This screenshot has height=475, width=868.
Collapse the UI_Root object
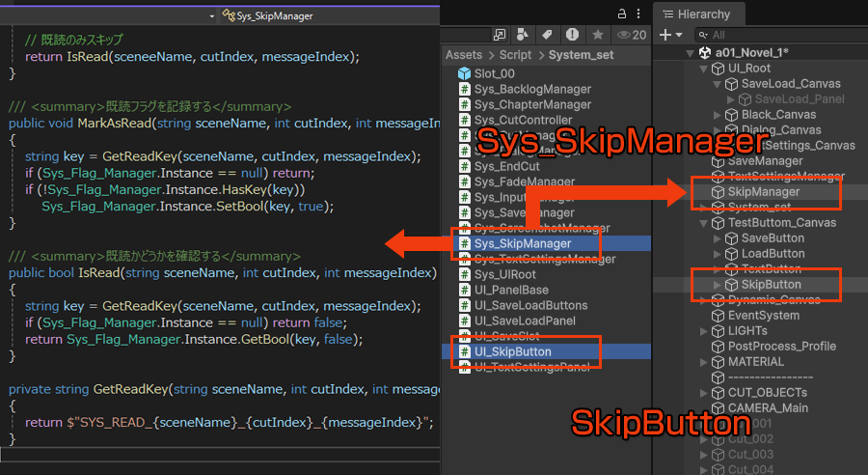[x=703, y=69]
